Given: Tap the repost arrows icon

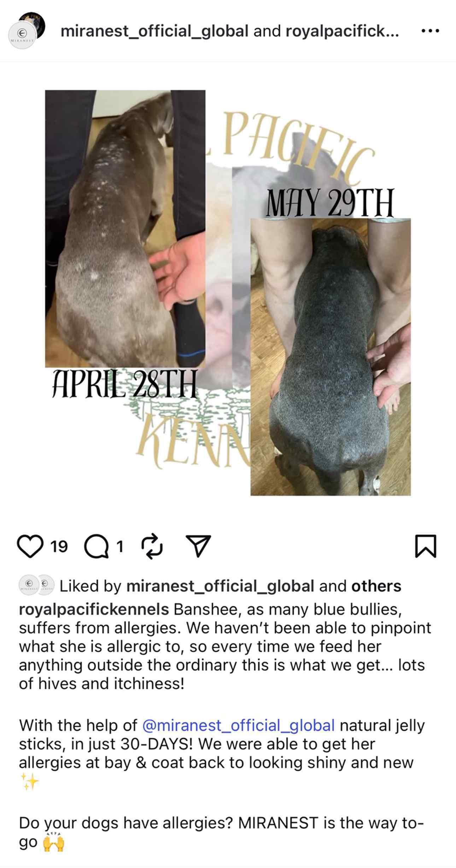Looking at the screenshot, I should pyautogui.click(x=152, y=546).
